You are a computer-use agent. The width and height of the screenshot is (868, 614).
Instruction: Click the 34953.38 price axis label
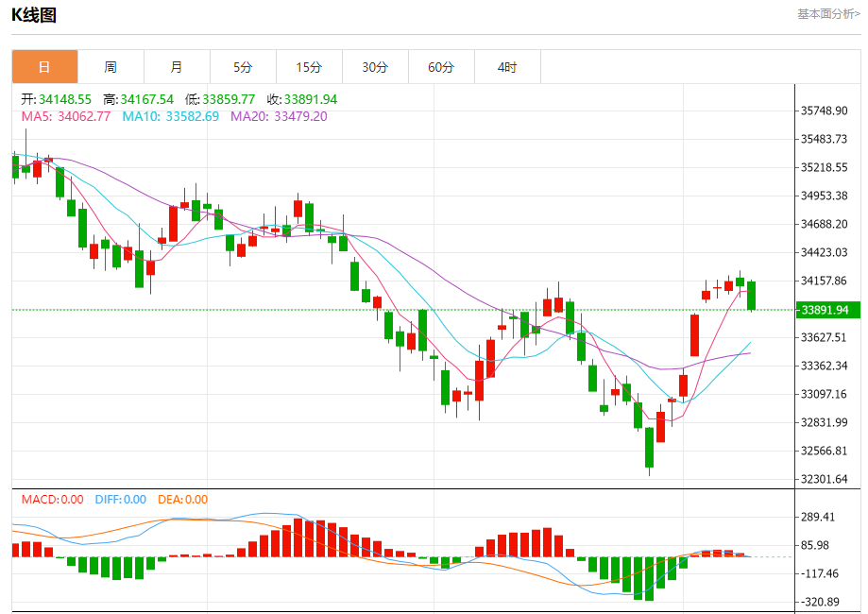(825, 196)
